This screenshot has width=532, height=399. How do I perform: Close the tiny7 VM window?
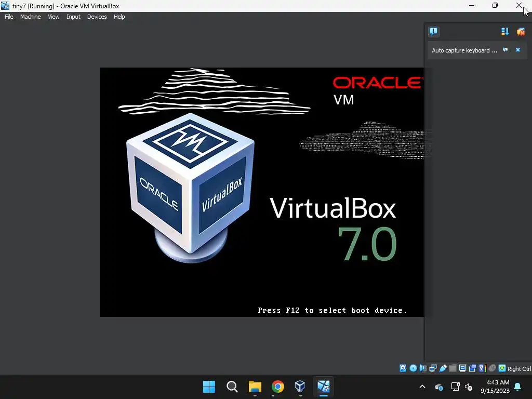click(519, 5)
